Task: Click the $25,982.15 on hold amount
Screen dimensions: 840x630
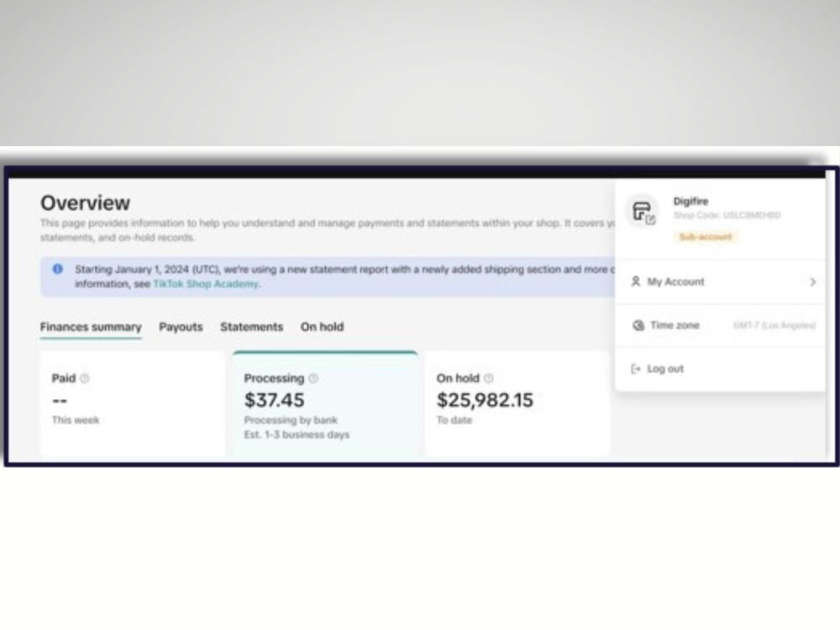Action: tap(485, 400)
